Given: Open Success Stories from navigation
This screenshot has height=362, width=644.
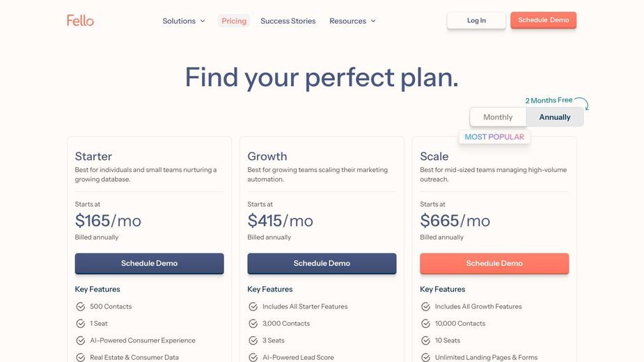Looking at the screenshot, I should 288,21.
